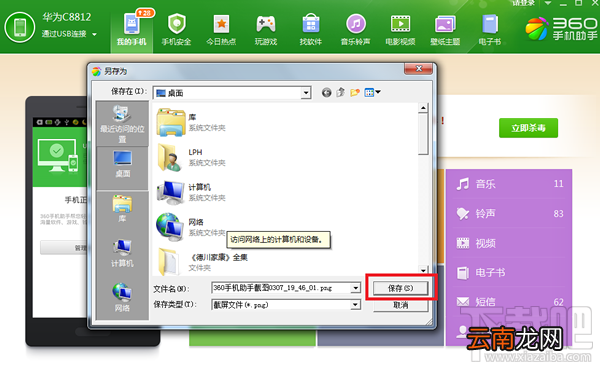Click the file list scroll up arrow

coord(423,108)
